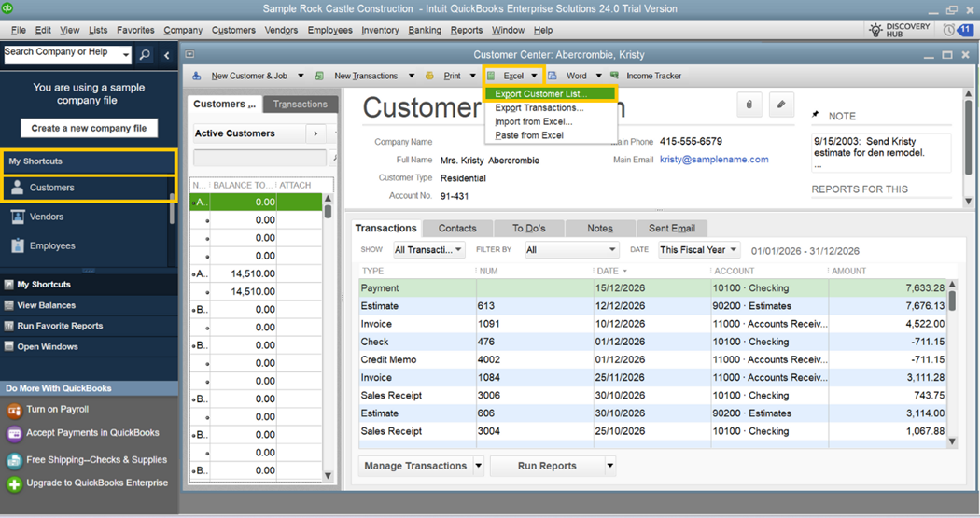
Task: Click the customer list search field
Action: [x=259, y=158]
